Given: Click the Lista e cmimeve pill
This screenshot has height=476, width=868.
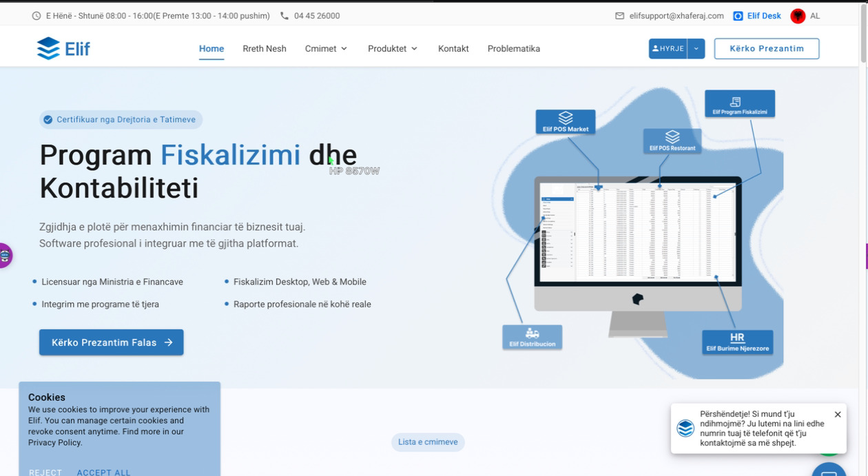Looking at the screenshot, I should [428, 442].
